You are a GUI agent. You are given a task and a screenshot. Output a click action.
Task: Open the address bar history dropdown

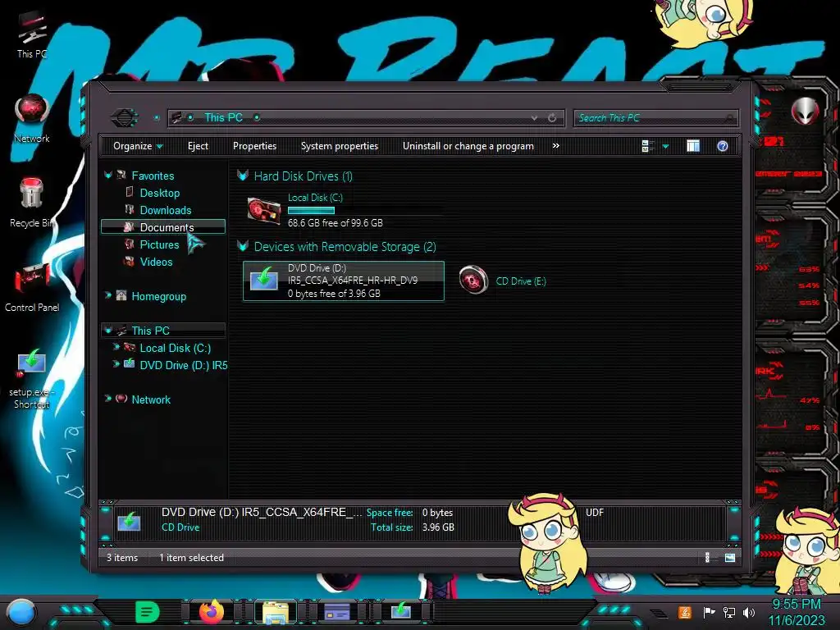(x=534, y=118)
